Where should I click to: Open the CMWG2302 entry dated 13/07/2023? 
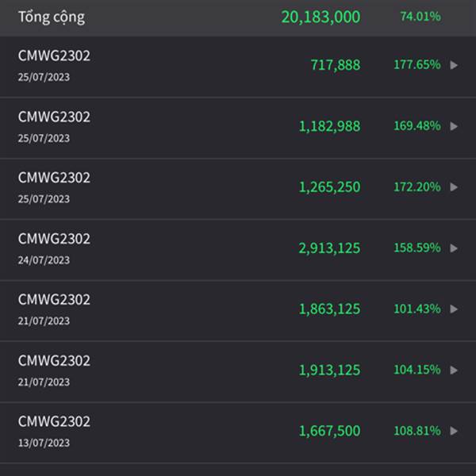(x=54, y=422)
